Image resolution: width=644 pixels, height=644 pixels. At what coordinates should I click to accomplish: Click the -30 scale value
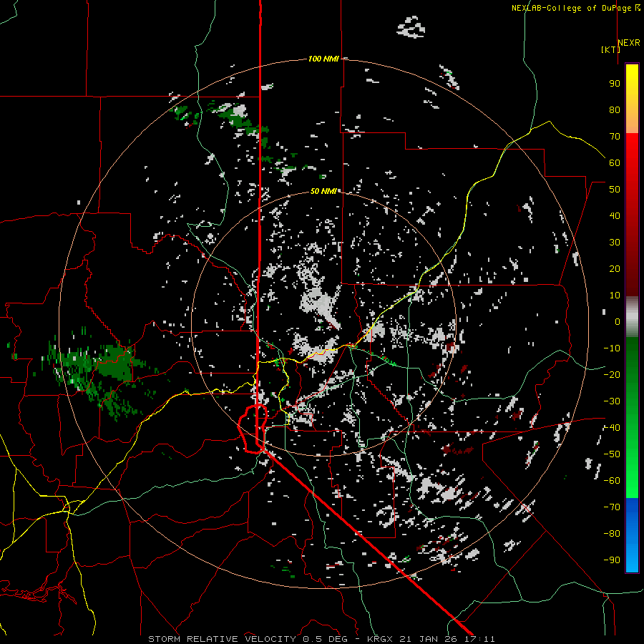tap(612, 401)
